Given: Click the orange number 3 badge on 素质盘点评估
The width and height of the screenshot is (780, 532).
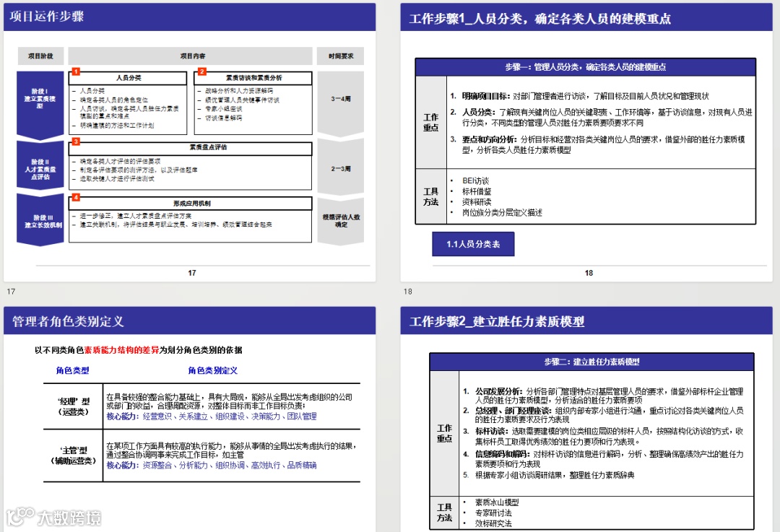Looking at the screenshot, I should [76, 141].
